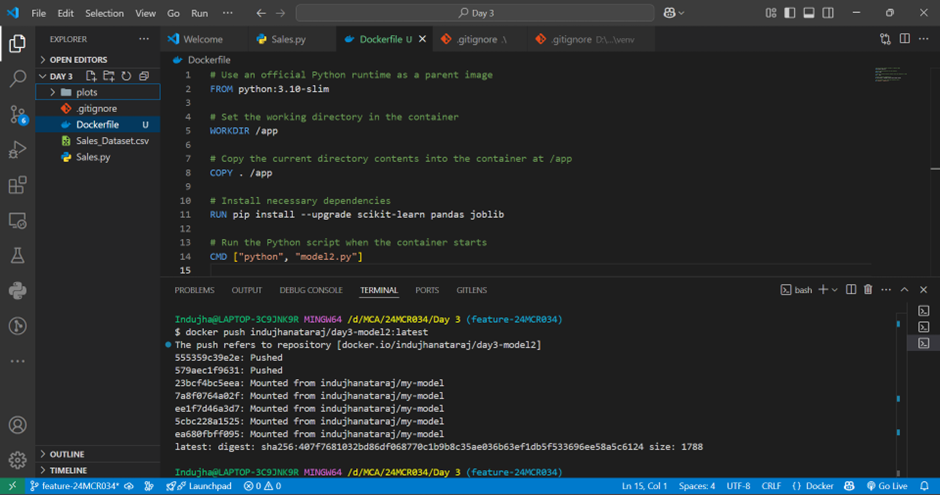
Task: Expand the OPEN EDITORS section
Action: point(98,59)
